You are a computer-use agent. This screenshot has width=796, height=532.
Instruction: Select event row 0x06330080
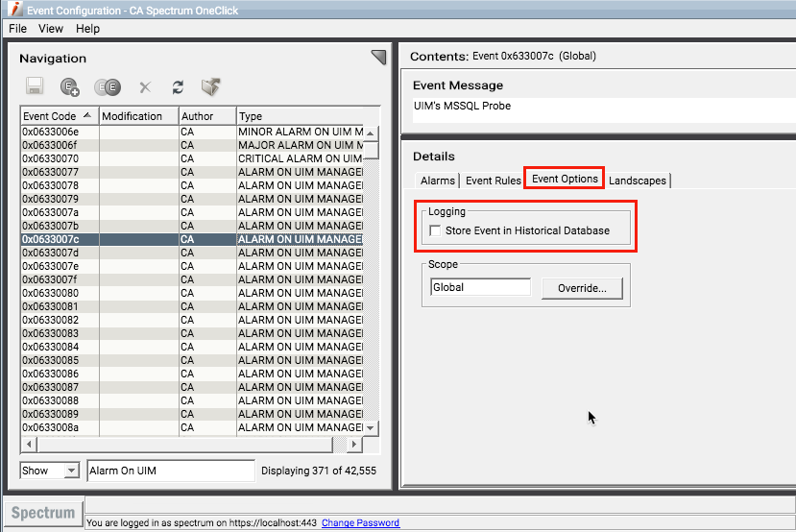click(x=58, y=293)
